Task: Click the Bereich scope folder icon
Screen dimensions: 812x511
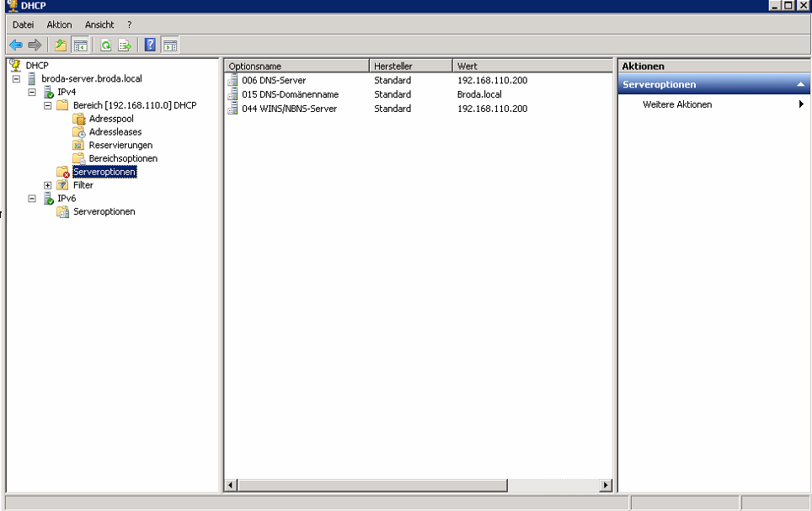Action: click(x=62, y=105)
